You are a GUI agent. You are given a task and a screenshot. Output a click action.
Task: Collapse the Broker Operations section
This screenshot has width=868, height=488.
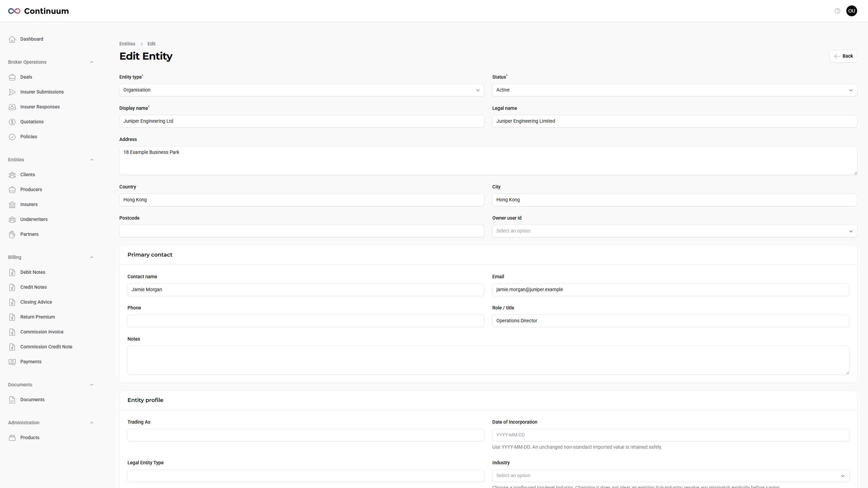coord(92,62)
